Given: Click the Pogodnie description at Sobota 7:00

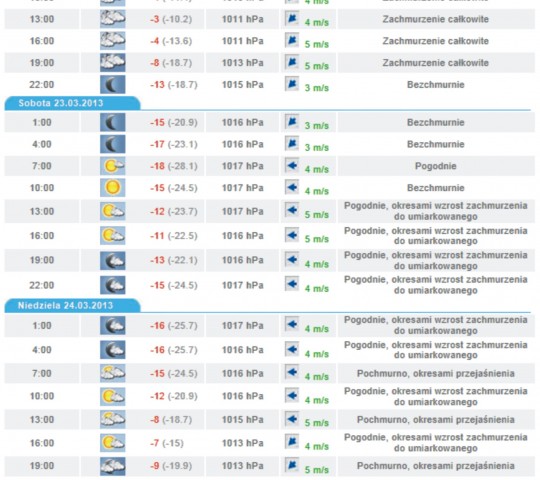Looking at the screenshot, I should tap(436, 166).
